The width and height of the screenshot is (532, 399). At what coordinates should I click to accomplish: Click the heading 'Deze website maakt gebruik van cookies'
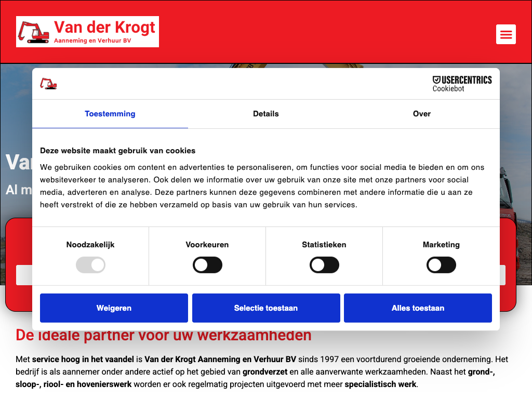(118, 151)
